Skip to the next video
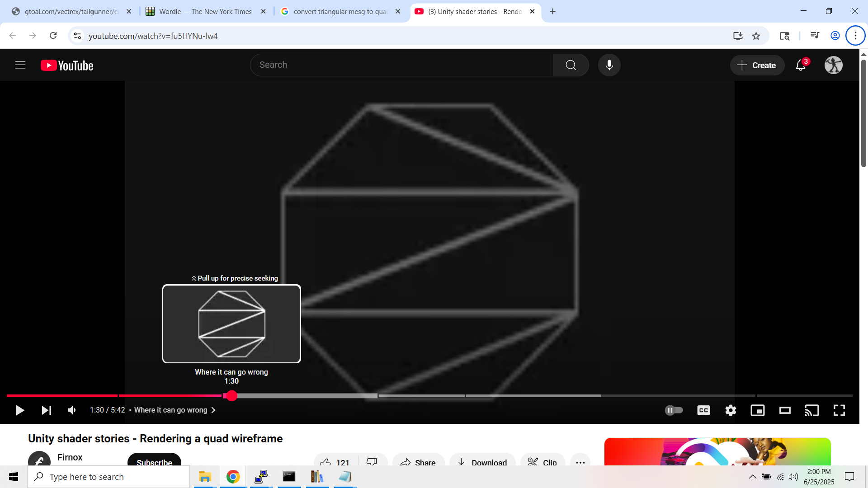The width and height of the screenshot is (868, 488). 46,410
